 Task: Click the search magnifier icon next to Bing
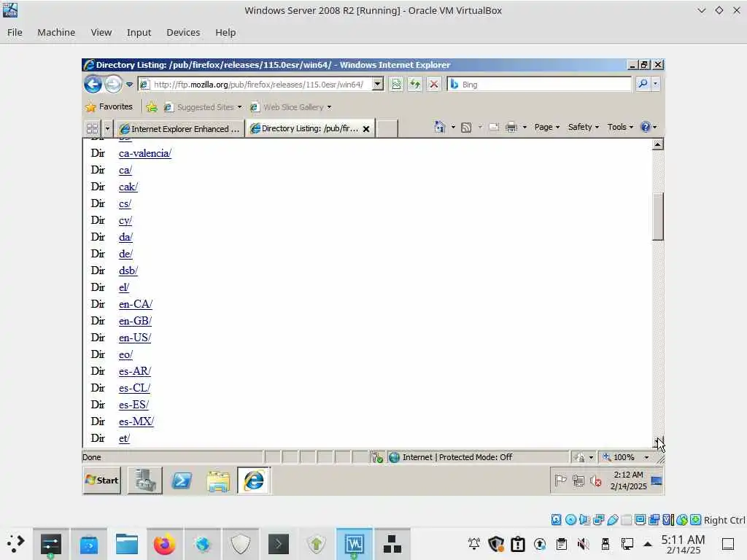(643, 84)
